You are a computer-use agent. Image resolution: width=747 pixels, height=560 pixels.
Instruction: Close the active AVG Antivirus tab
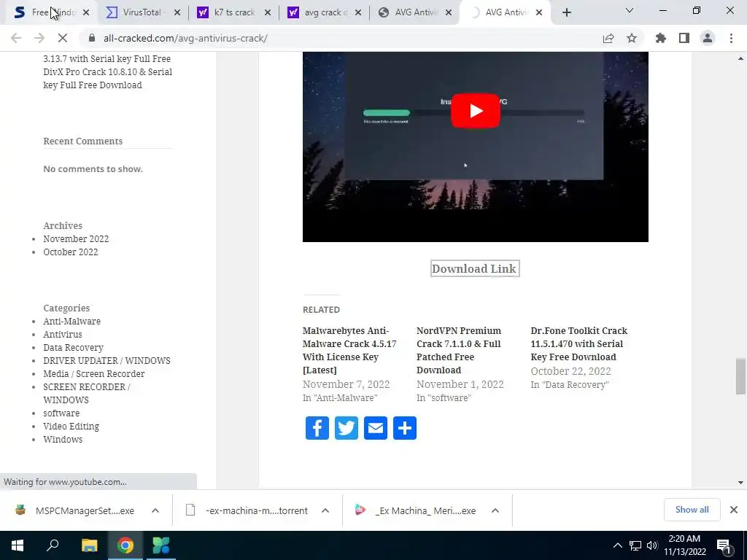tap(539, 13)
